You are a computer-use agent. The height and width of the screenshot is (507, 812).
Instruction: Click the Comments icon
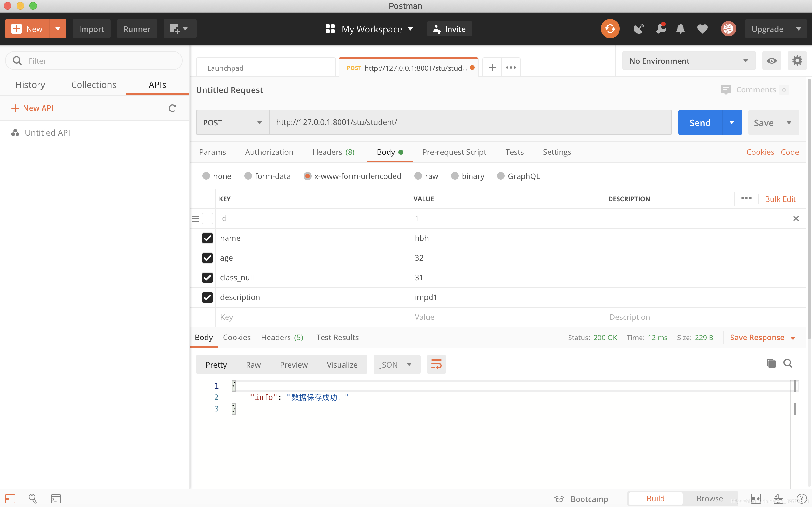(x=725, y=89)
